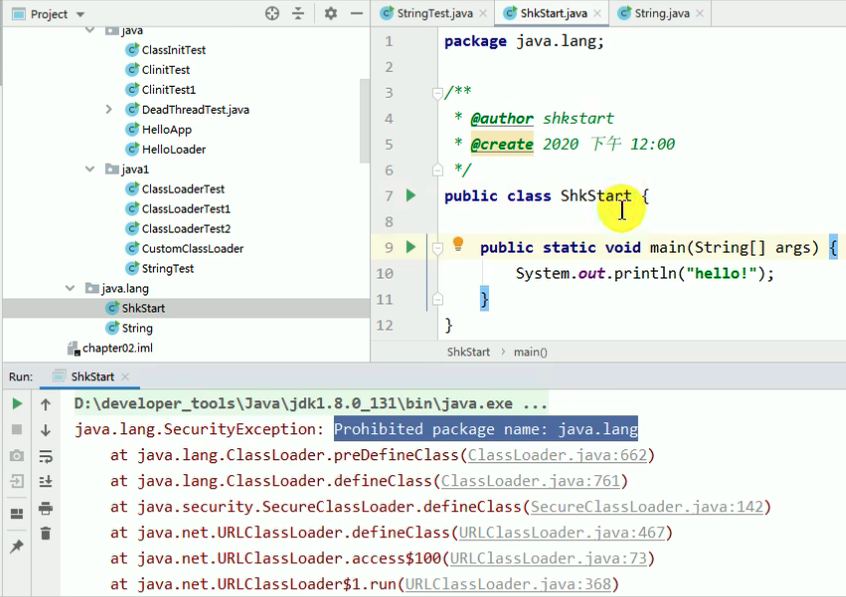The height and width of the screenshot is (597, 846).
Task: Switch to the StringTest.java editor tab
Action: click(434, 13)
